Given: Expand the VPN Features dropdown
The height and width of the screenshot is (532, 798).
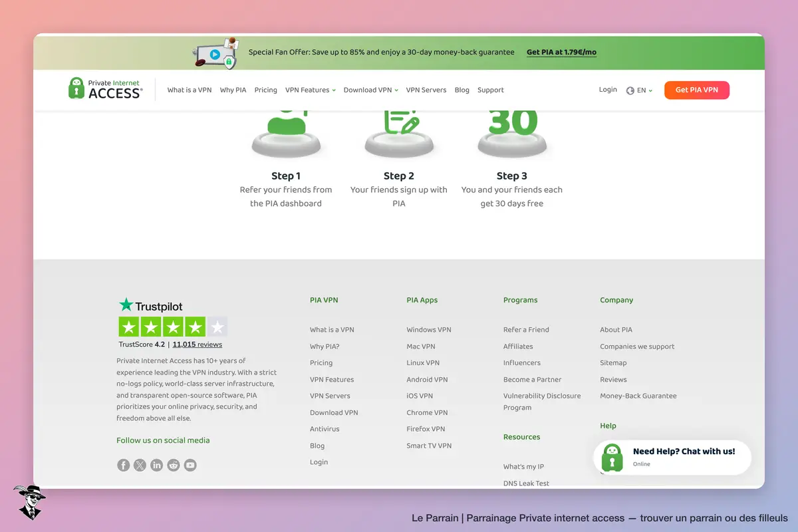Looking at the screenshot, I should coord(311,90).
